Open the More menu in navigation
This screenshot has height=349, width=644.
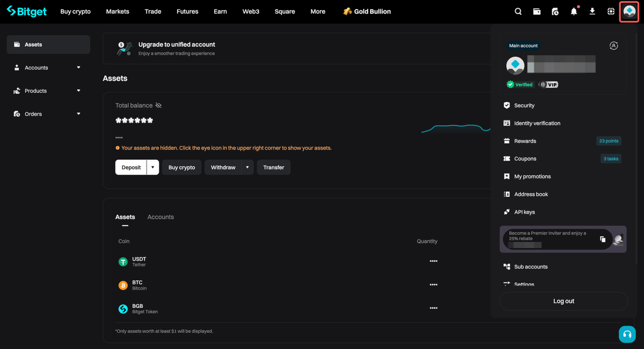click(x=318, y=11)
